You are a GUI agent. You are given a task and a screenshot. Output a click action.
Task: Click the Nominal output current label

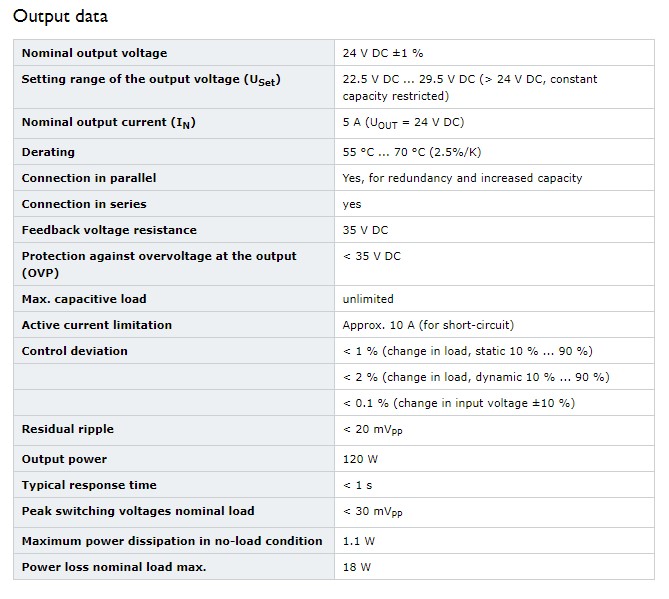[108, 123]
